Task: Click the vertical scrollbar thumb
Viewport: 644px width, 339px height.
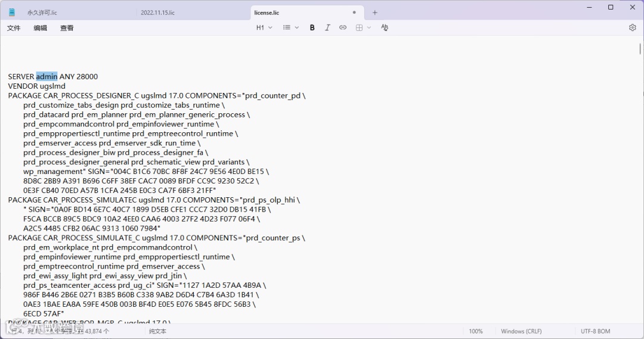Action: [x=640, y=48]
